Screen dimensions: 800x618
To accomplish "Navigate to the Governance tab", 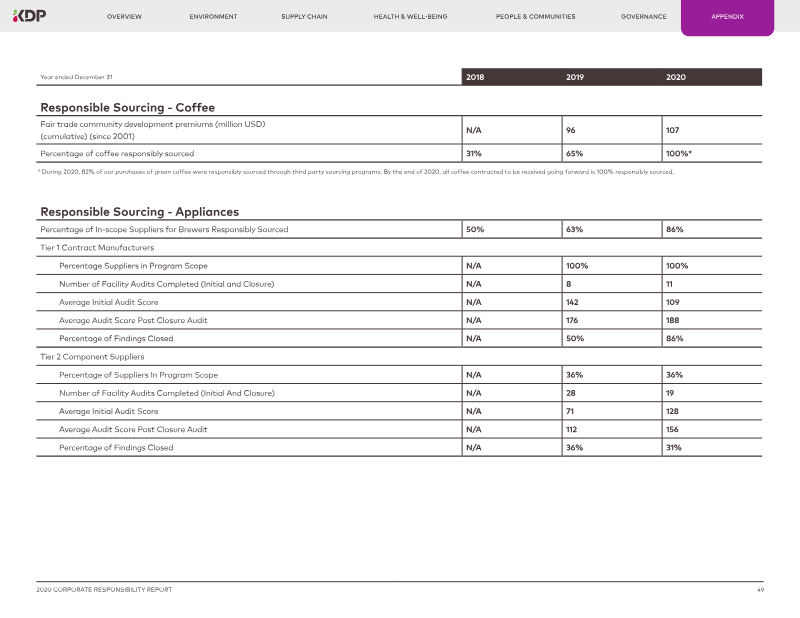I will coord(643,17).
